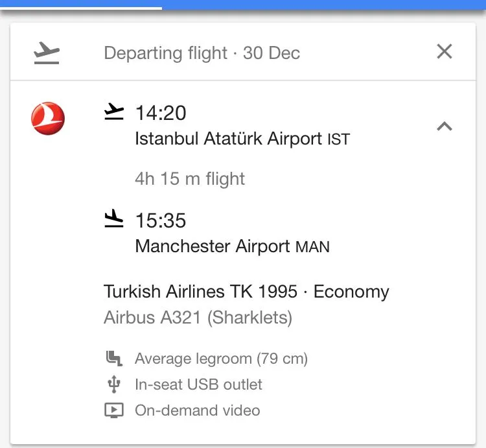Click Manchester Airport MAN
The height and width of the screenshot is (448, 486).
[232, 246]
